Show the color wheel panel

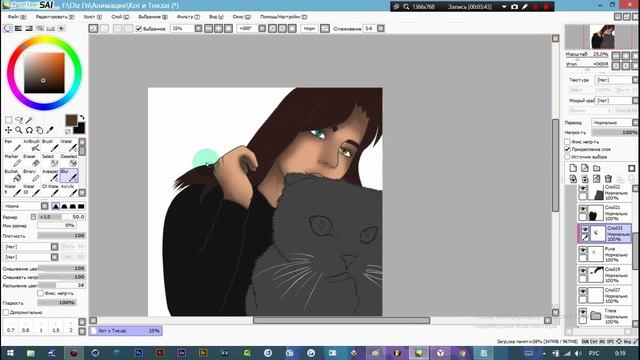[8, 28]
